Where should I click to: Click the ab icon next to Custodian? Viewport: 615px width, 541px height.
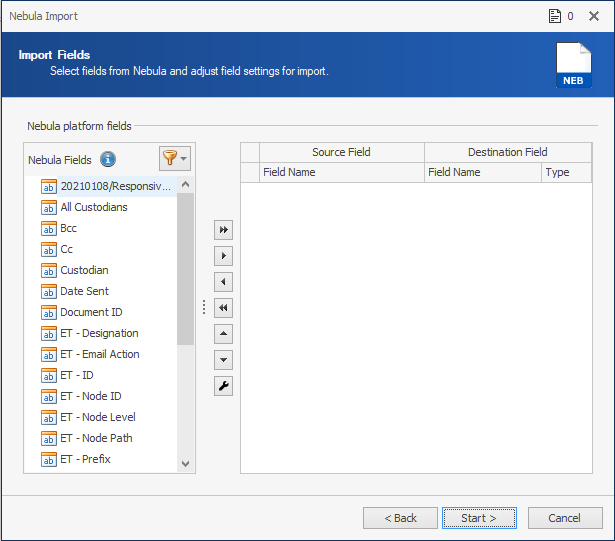pos(49,270)
